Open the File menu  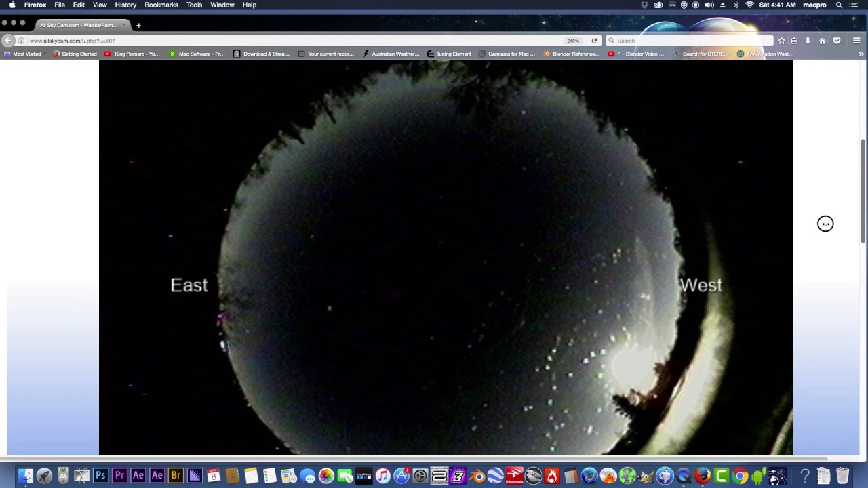point(60,5)
